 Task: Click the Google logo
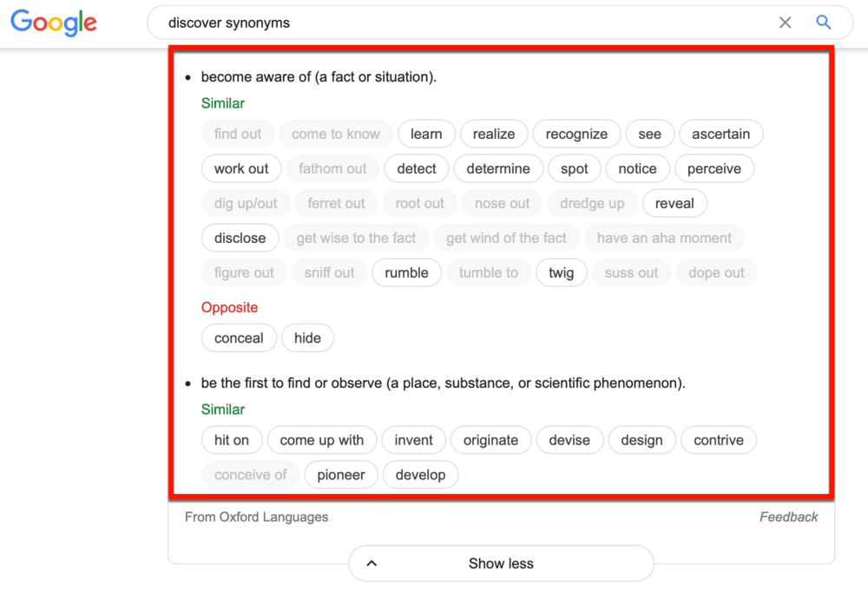click(53, 23)
